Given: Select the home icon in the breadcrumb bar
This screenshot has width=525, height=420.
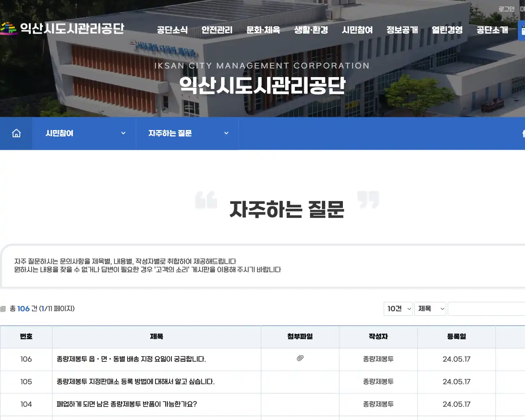Looking at the screenshot, I should [x=16, y=133].
